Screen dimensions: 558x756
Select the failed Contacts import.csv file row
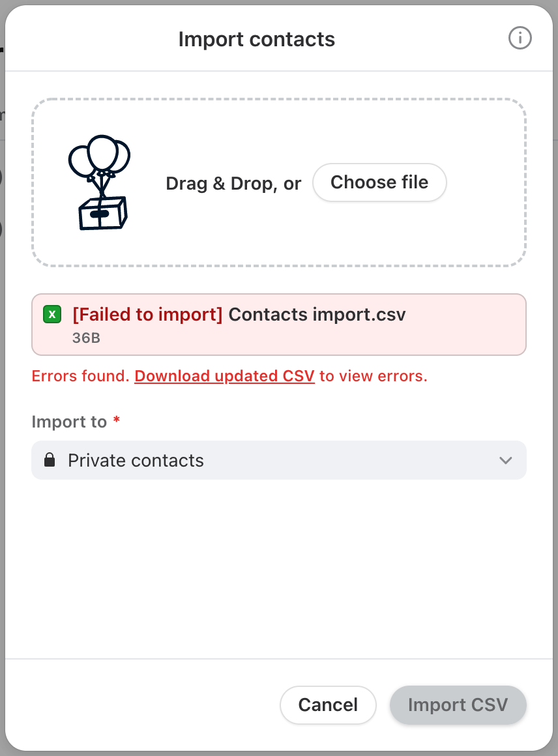[279, 325]
